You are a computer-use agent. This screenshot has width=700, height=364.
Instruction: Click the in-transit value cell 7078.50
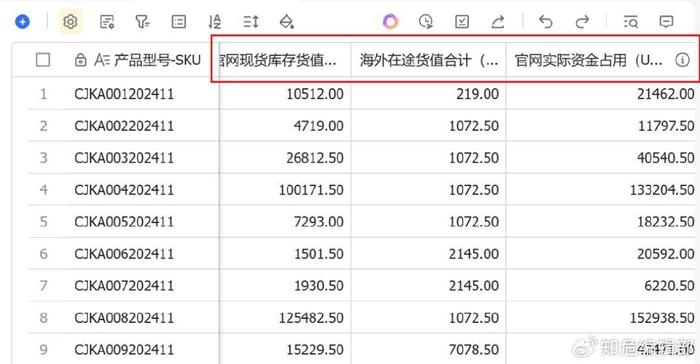tap(429, 349)
